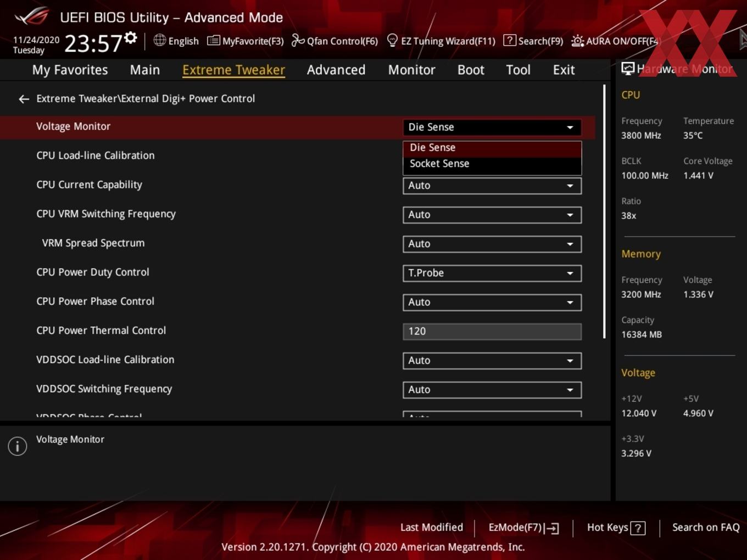
Task: Select VRM Spread Spectrum label
Action: [x=93, y=243]
